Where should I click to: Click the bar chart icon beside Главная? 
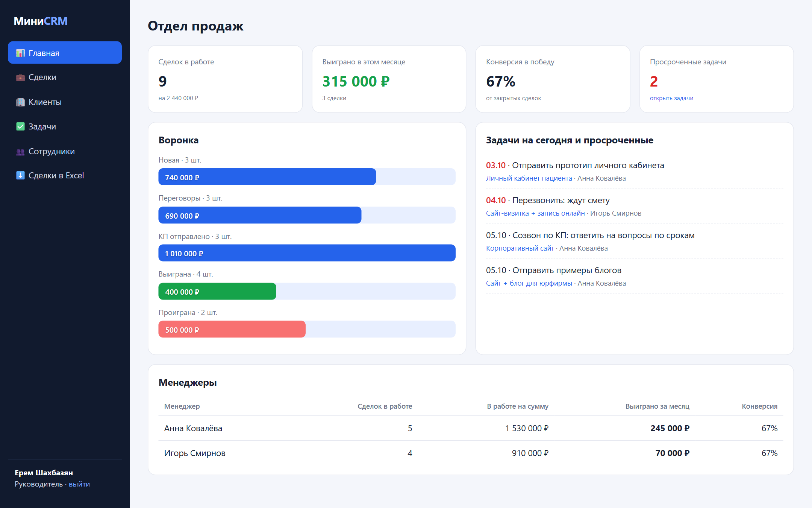click(20, 53)
